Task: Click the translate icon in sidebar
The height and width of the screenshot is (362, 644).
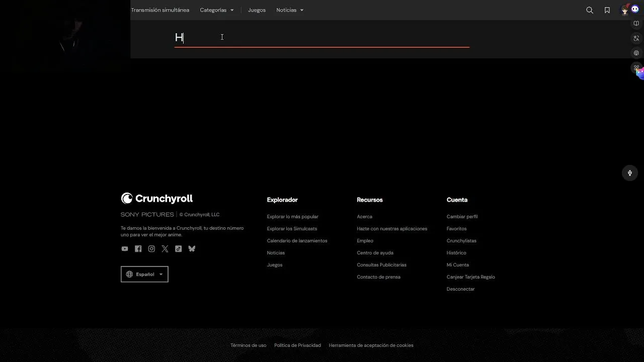Action: click(636, 38)
